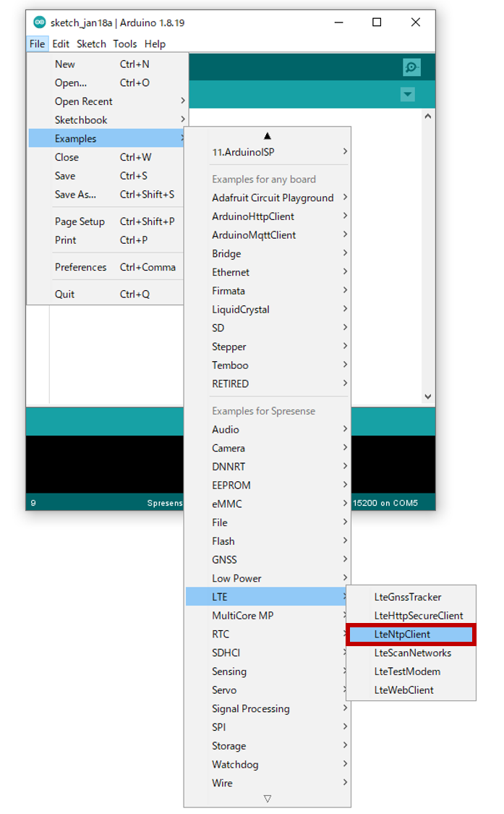Select the Examples menu entry
The image size is (504, 814).
pyautogui.click(x=106, y=139)
